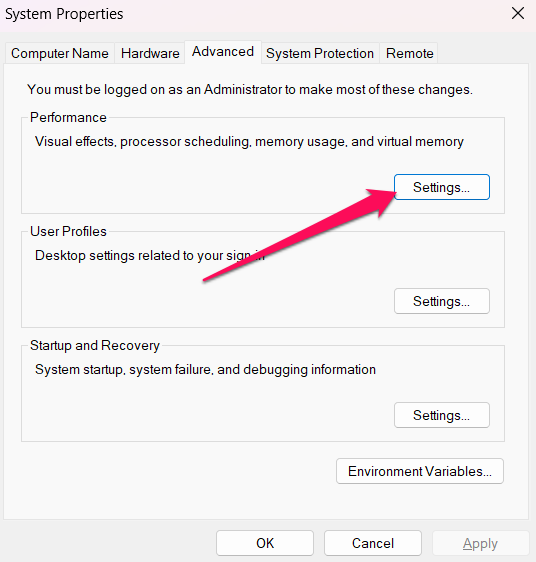This screenshot has height=562, width=536.
Task: Confirm with the OK button
Action: point(265,543)
